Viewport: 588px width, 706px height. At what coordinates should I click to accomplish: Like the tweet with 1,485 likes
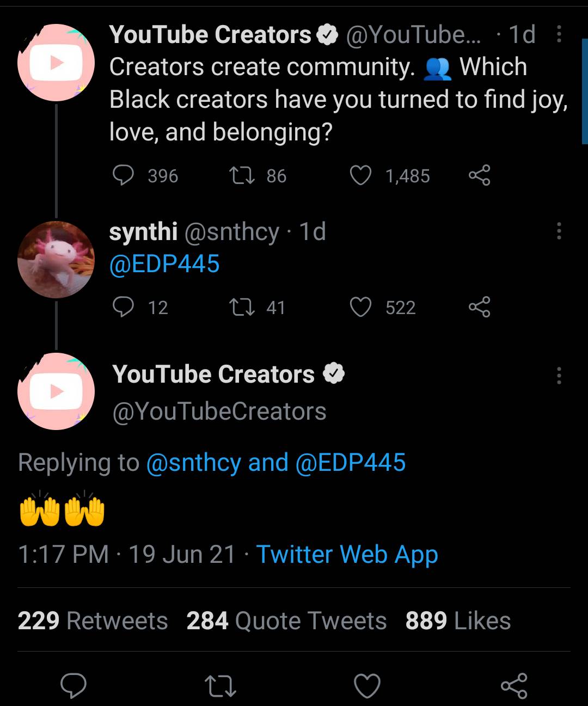point(360,175)
